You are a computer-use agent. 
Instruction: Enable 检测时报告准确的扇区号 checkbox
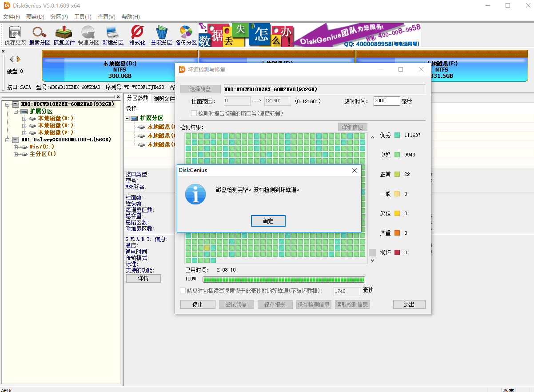194,113
